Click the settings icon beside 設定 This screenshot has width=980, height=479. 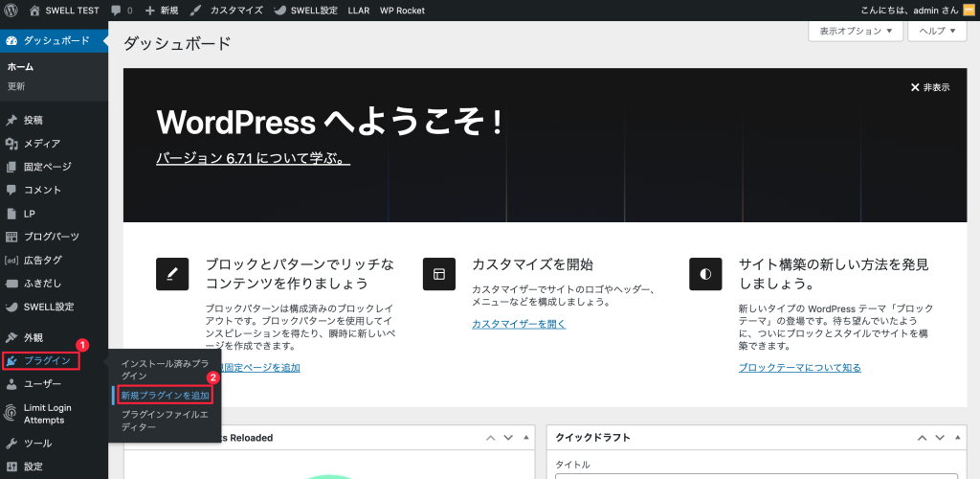click(x=11, y=467)
